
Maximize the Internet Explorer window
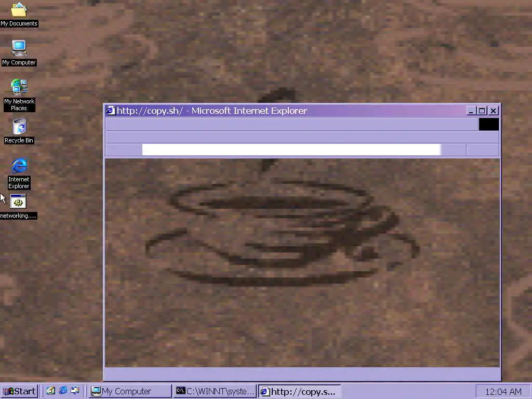(x=482, y=111)
